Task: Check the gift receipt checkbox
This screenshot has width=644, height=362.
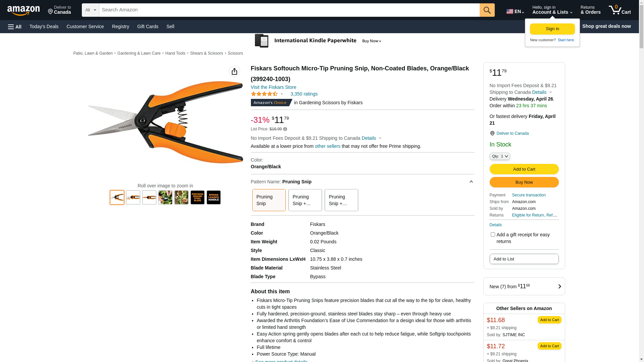Action: 493,235
